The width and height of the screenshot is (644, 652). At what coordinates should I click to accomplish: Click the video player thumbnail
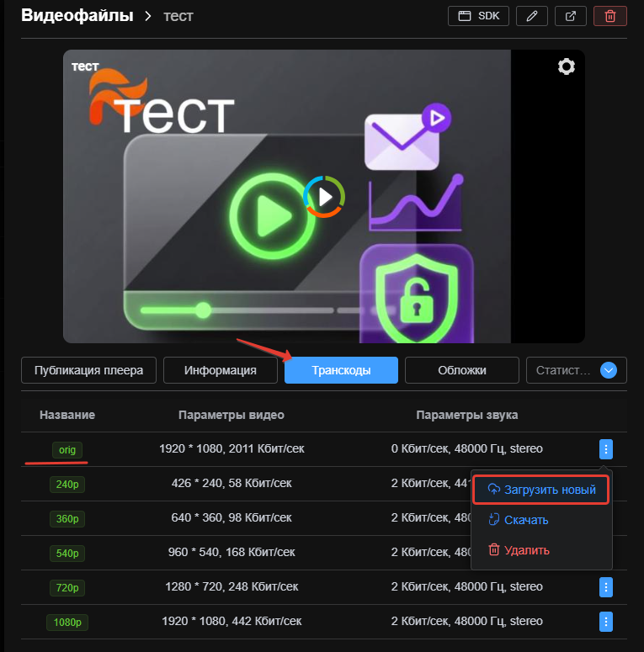pos(324,196)
